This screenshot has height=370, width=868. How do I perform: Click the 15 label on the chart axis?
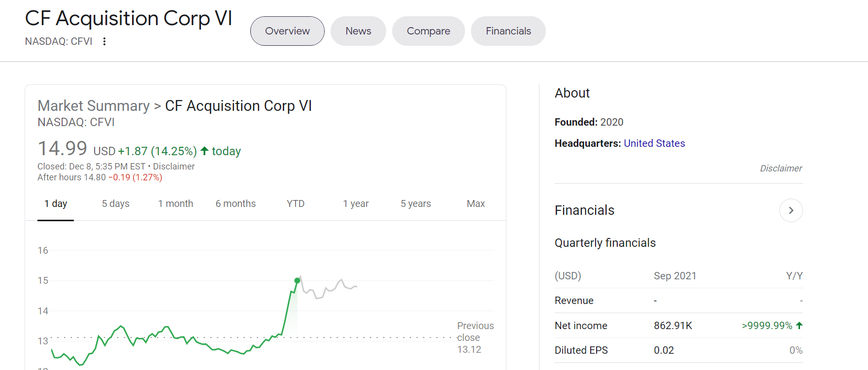point(43,280)
